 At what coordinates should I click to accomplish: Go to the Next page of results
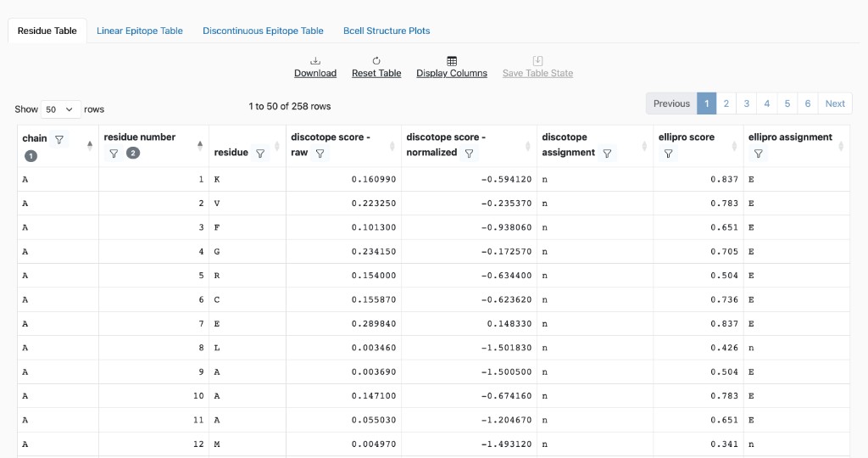[x=835, y=103]
